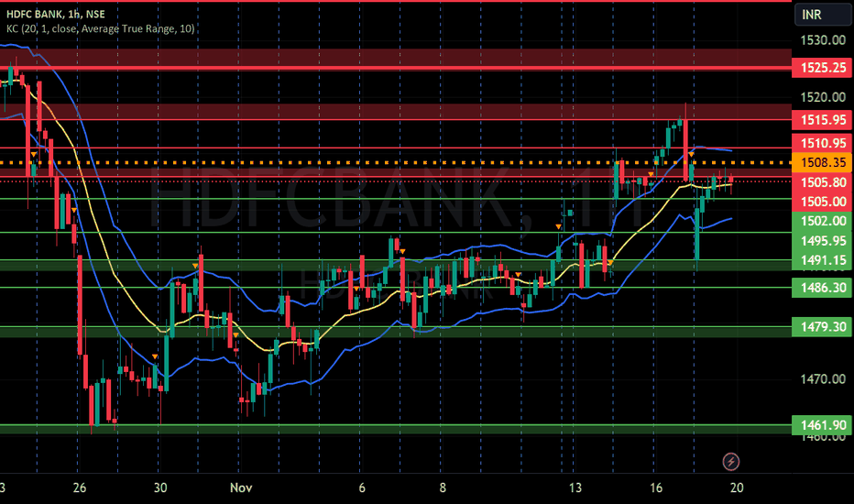This screenshot has width=854, height=504.
Task: Click the 30 date on the time axis
Action: click(160, 488)
